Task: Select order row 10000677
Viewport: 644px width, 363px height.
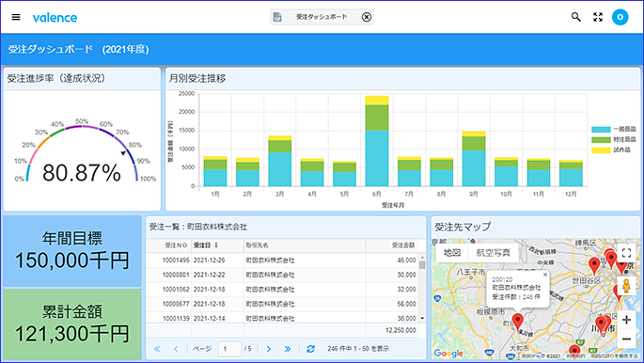Action: coord(282,304)
